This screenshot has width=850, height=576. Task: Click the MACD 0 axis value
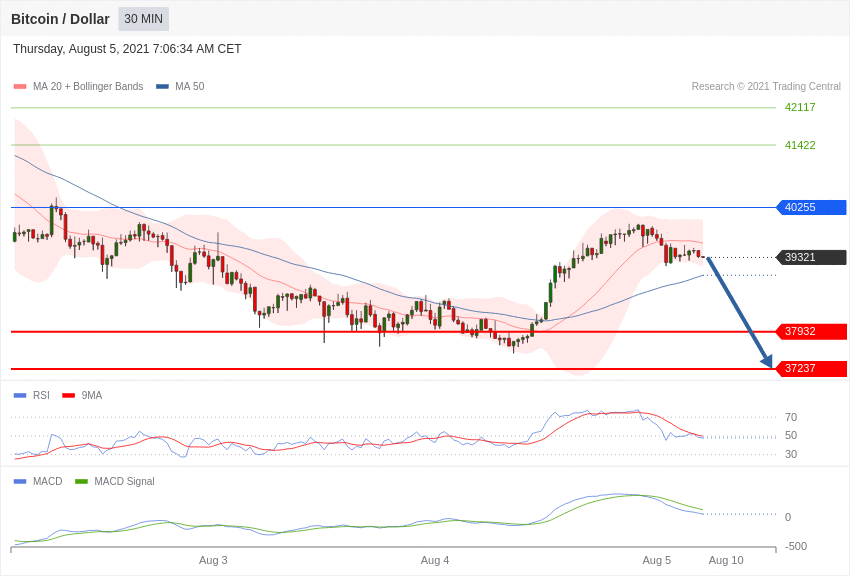pyautogui.click(x=788, y=517)
